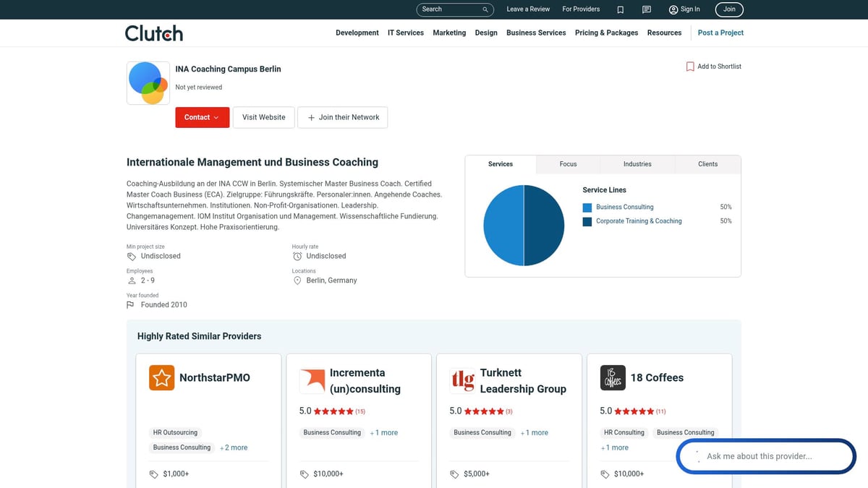Click the Business Consulting legend color swatch

pyautogui.click(x=587, y=207)
